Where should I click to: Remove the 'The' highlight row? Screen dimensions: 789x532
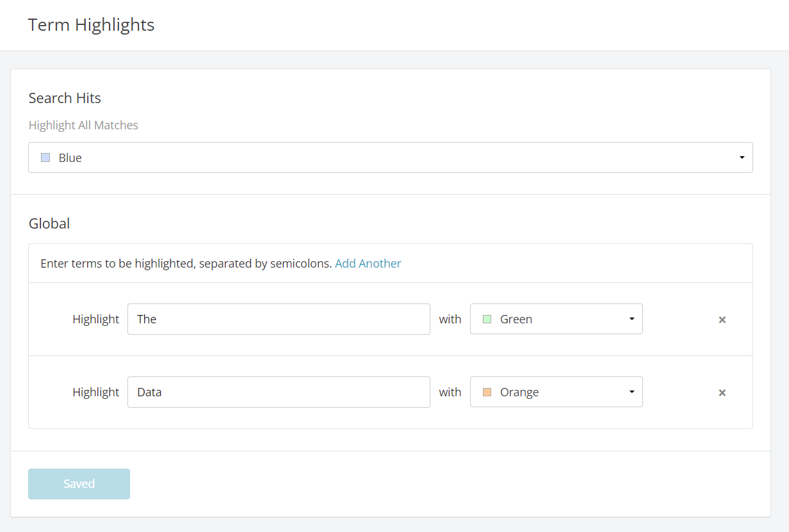pyautogui.click(x=722, y=319)
